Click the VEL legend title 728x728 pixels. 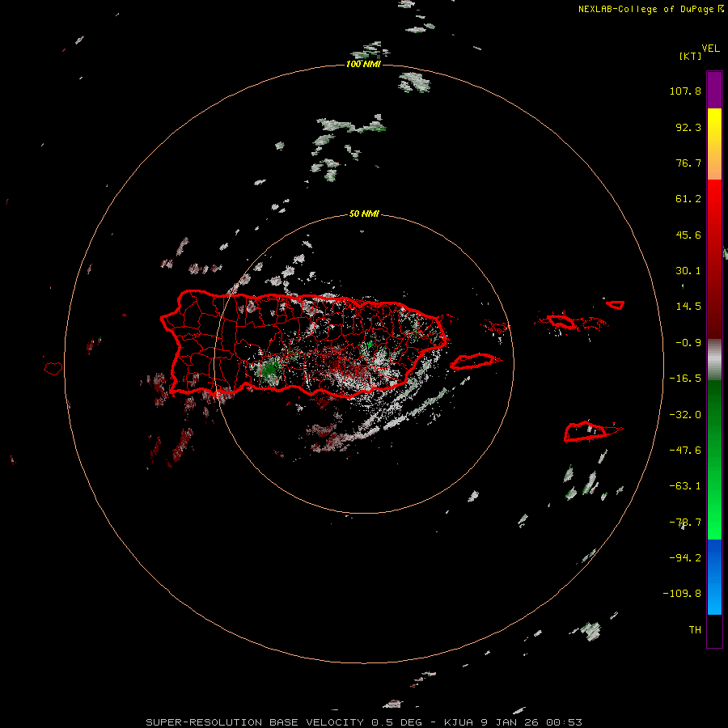pyautogui.click(x=710, y=49)
